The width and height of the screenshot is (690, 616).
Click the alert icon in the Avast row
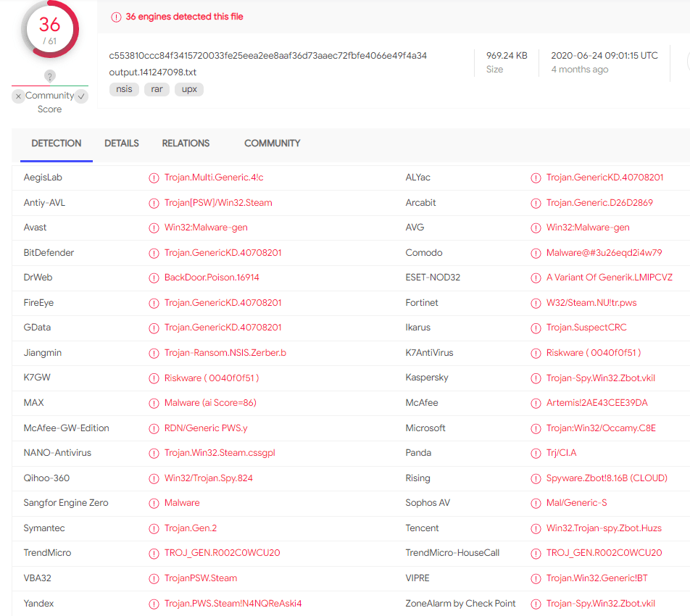[x=154, y=228]
